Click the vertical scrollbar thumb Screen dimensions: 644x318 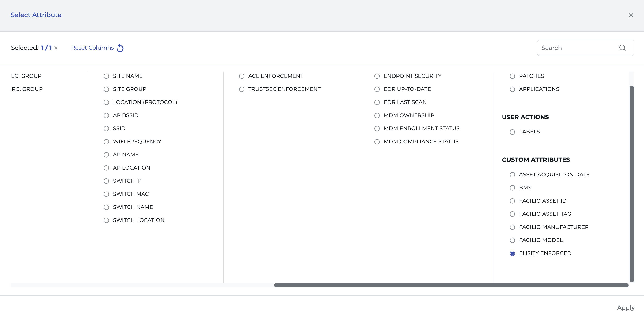[x=632, y=184]
